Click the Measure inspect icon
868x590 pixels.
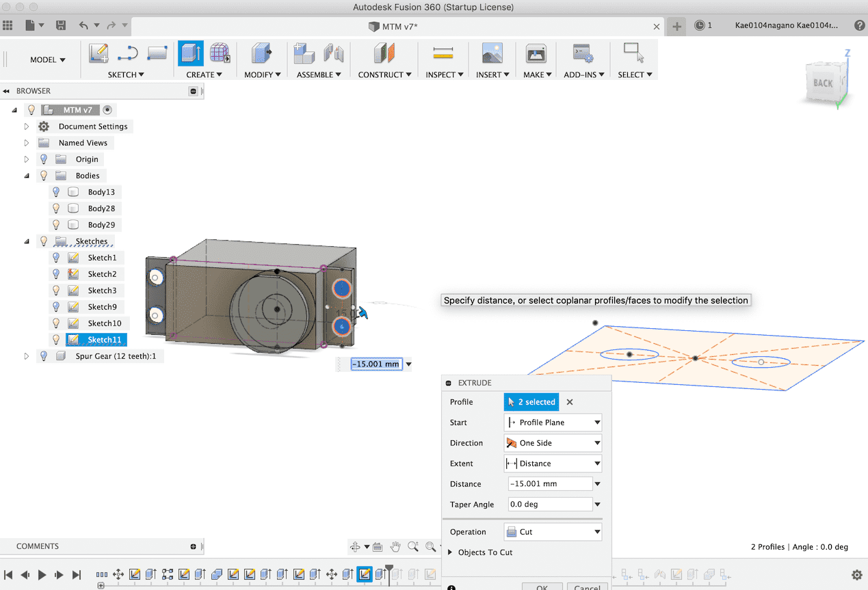pos(443,53)
